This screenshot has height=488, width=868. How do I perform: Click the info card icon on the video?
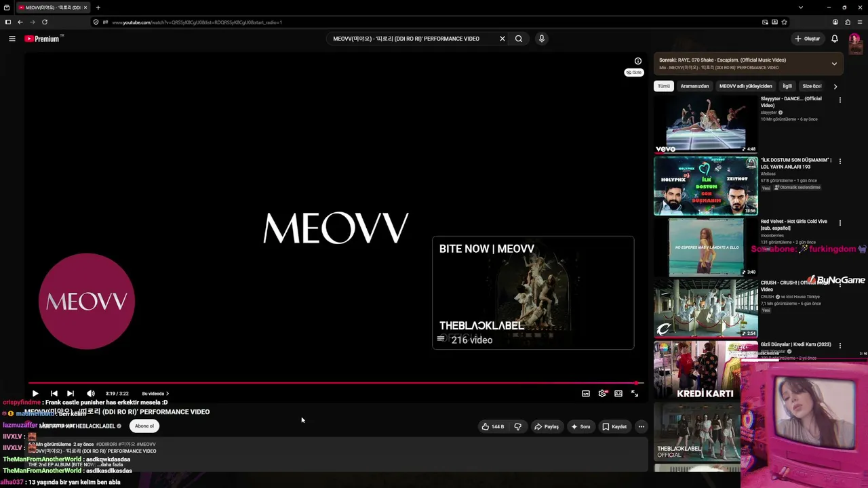[638, 61]
